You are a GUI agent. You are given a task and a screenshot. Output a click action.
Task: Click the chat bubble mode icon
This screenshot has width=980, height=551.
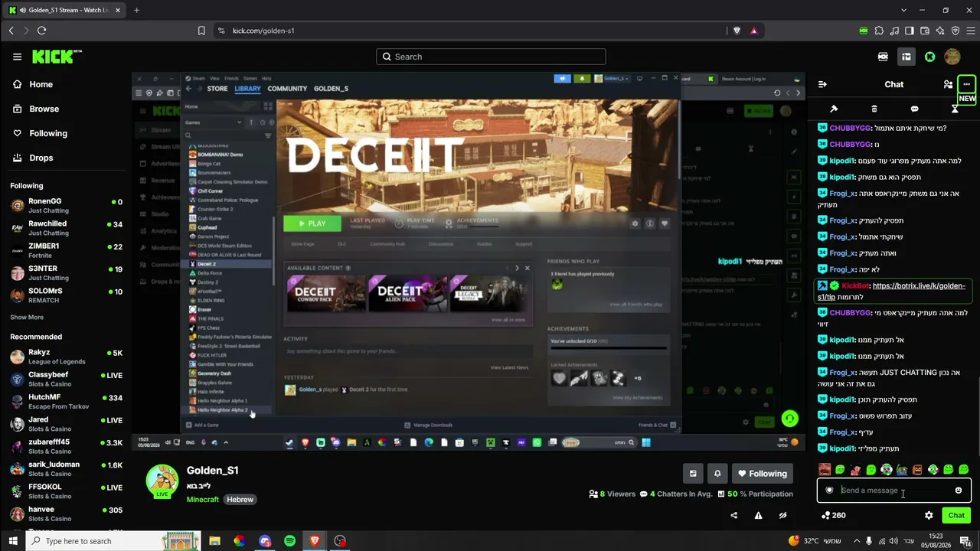914,109
